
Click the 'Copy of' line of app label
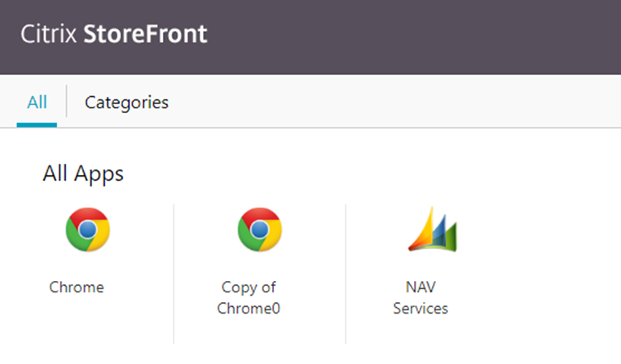point(249,287)
